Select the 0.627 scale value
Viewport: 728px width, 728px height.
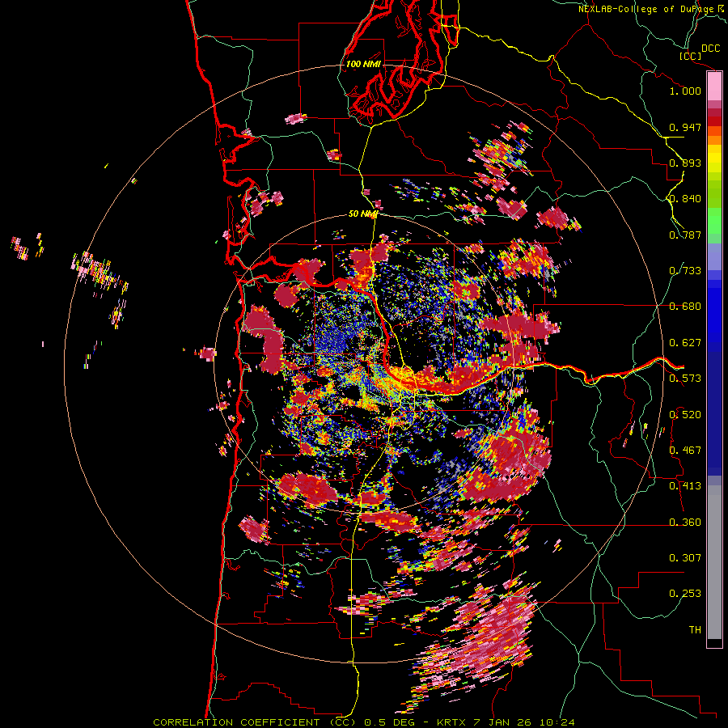tap(685, 343)
